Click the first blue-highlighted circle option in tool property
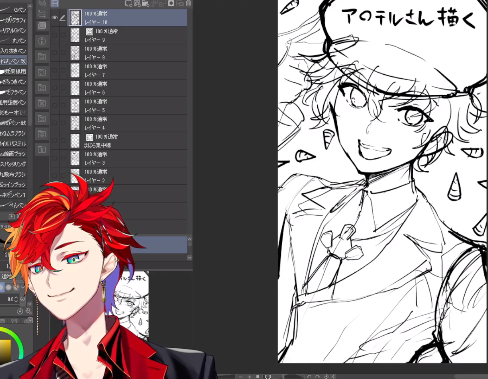The height and width of the screenshot is (379, 488). (2, 287)
